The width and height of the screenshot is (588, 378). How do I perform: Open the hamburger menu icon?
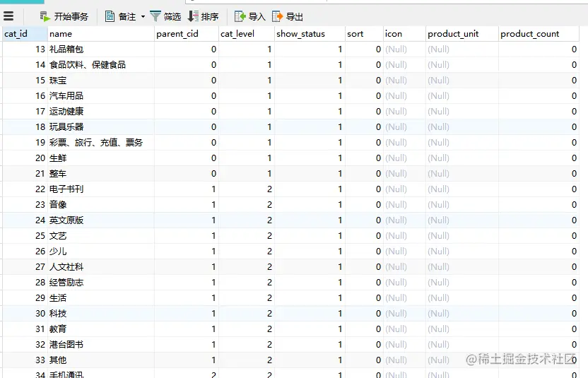pos(8,16)
